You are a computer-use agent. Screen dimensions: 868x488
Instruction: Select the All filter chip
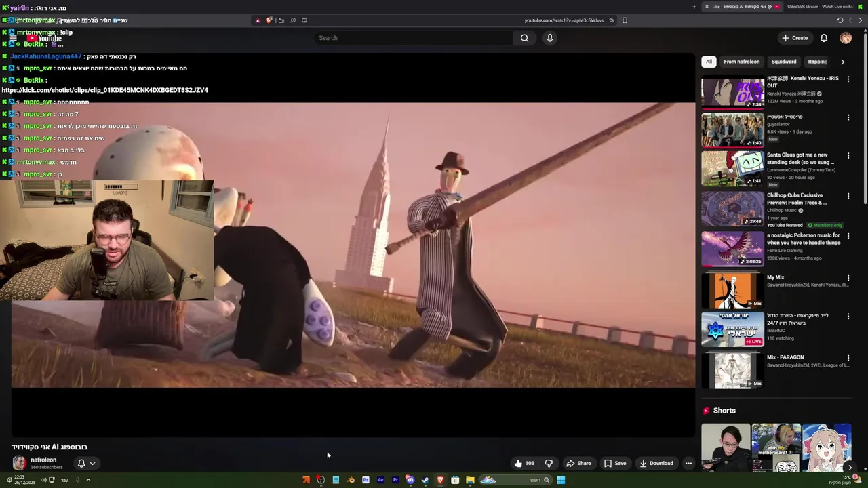point(709,62)
